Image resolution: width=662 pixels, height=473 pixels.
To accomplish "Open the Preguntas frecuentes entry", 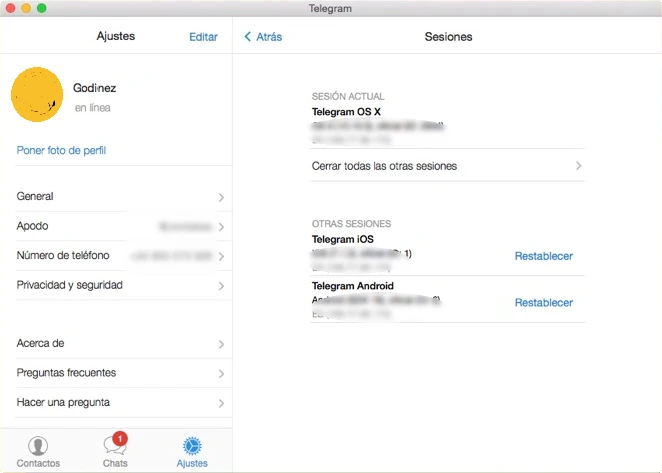I will [123, 373].
